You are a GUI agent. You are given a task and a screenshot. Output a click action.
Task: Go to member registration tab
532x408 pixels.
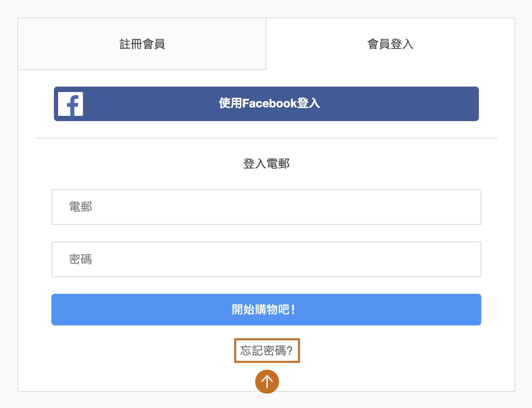[x=142, y=44]
